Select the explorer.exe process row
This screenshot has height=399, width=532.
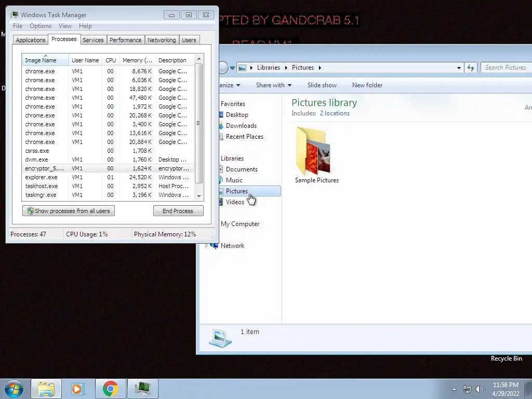click(x=108, y=177)
